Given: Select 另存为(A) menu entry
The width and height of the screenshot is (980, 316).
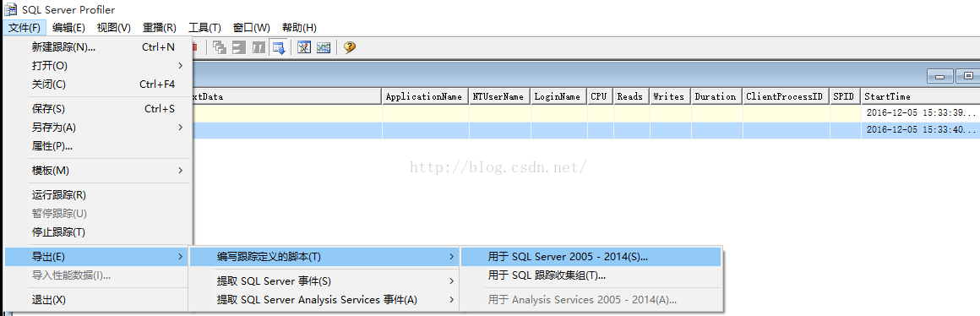Looking at the screenshot, I should 97,128.
